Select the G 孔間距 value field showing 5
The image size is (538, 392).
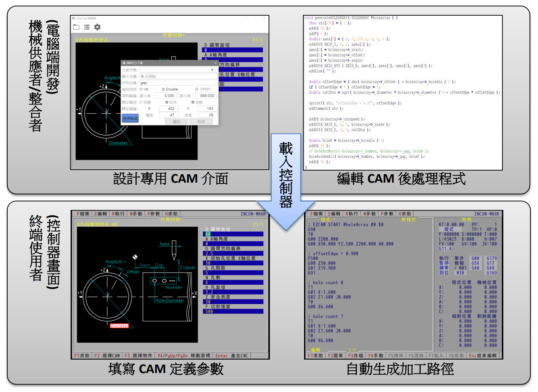coord(234,273)
